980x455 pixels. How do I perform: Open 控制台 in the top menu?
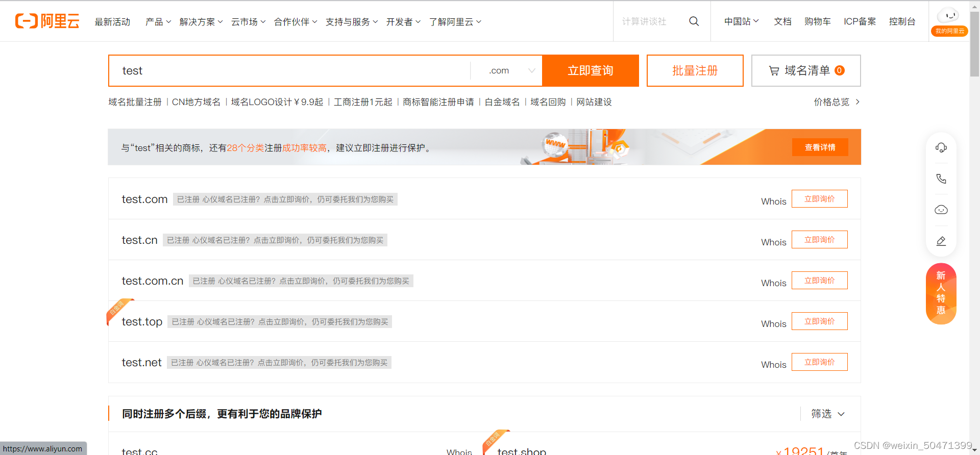[x=902, y=21]
